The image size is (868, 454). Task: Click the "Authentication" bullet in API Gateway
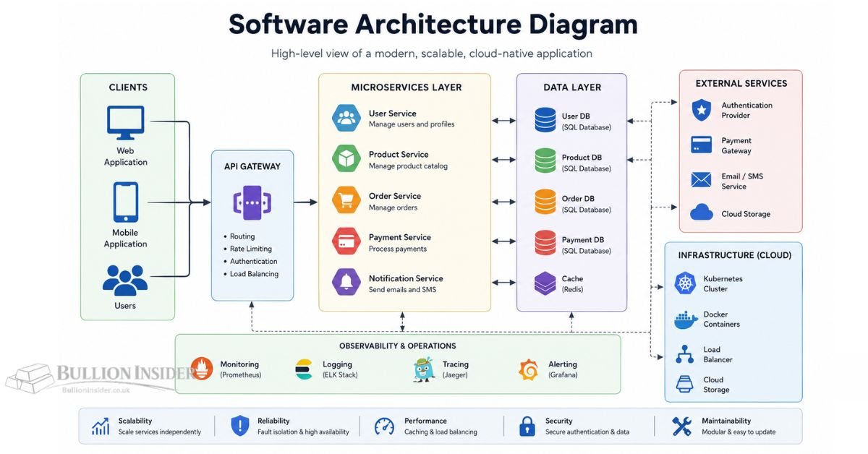(x=254, y=261)
